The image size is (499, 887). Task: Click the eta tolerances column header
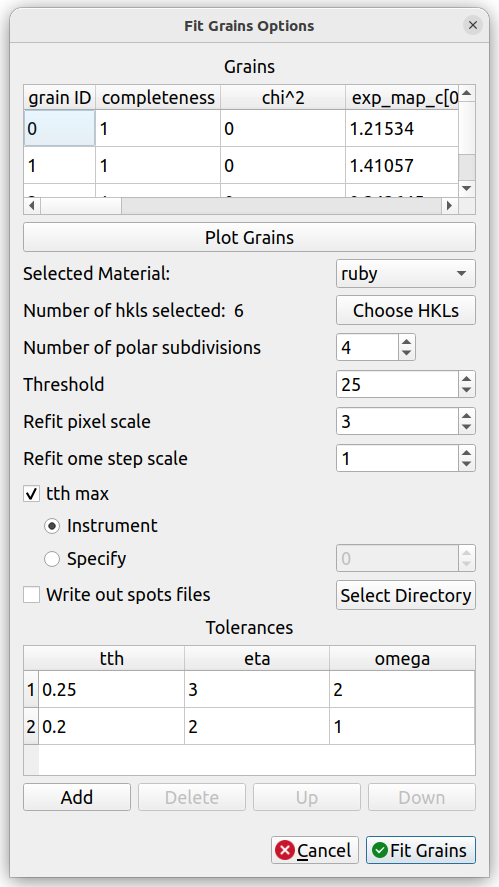click(x=257, y=658)
